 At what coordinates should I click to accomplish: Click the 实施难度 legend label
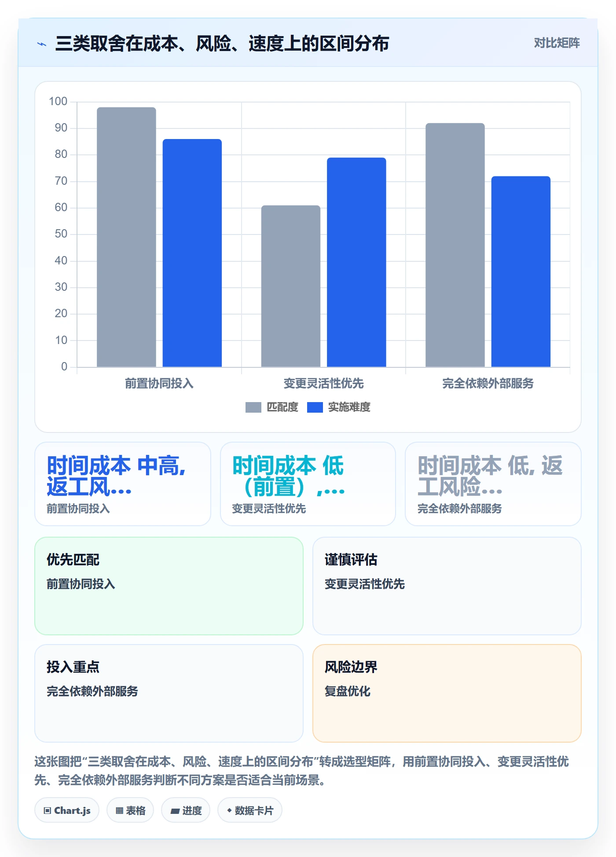click(x=349, y=407)
